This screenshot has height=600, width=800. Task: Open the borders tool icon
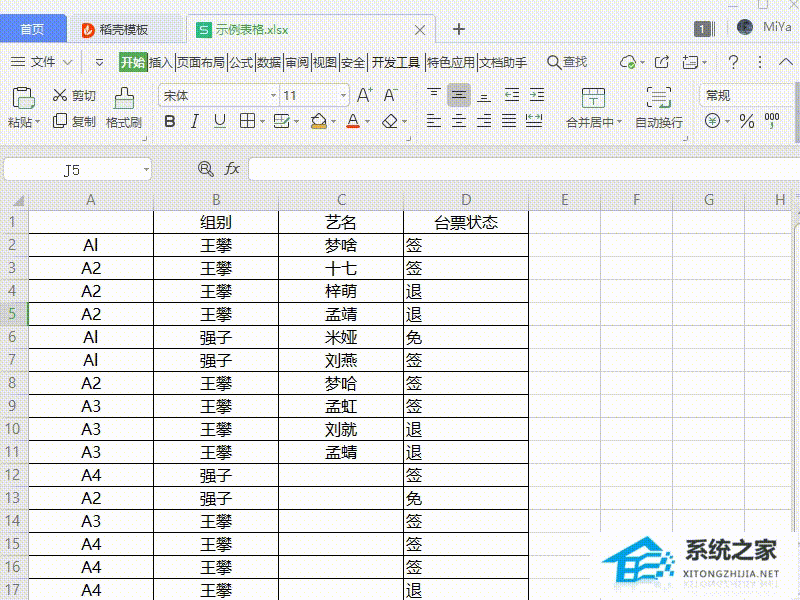[x=248, y=121]
